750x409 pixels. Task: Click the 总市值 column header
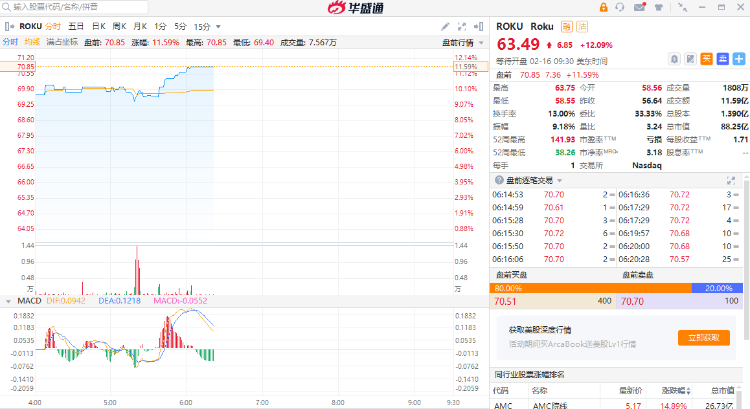coord(722,391)
